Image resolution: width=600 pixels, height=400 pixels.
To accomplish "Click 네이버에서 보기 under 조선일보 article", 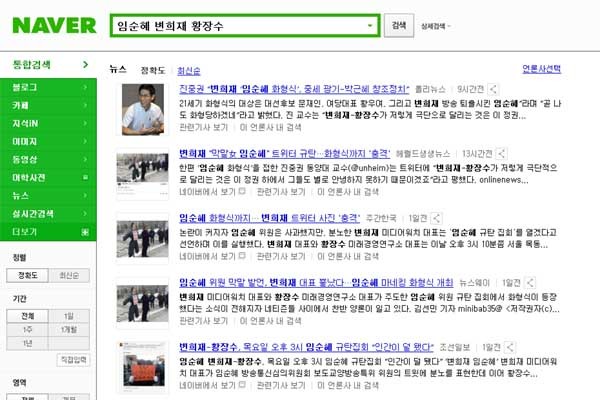I will tap(212, 385).
